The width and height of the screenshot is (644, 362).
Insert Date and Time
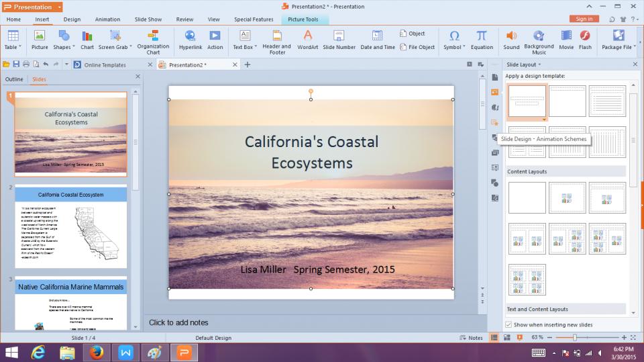[x=378, y=40]
